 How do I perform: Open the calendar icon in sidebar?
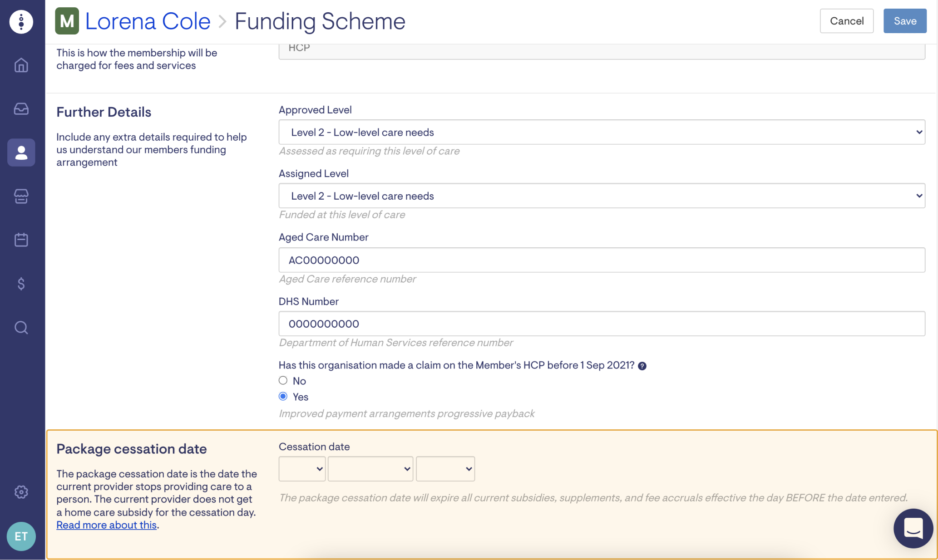pyautogui.click(x=21, y=240)
